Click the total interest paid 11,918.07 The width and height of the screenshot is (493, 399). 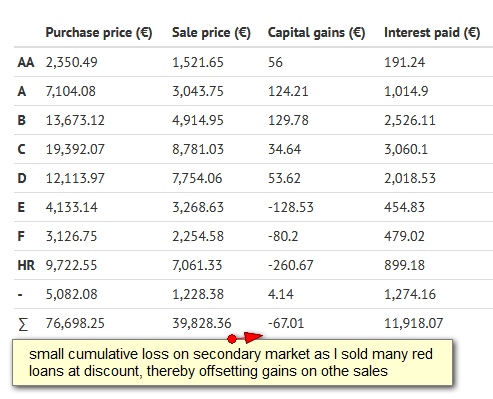414,323
